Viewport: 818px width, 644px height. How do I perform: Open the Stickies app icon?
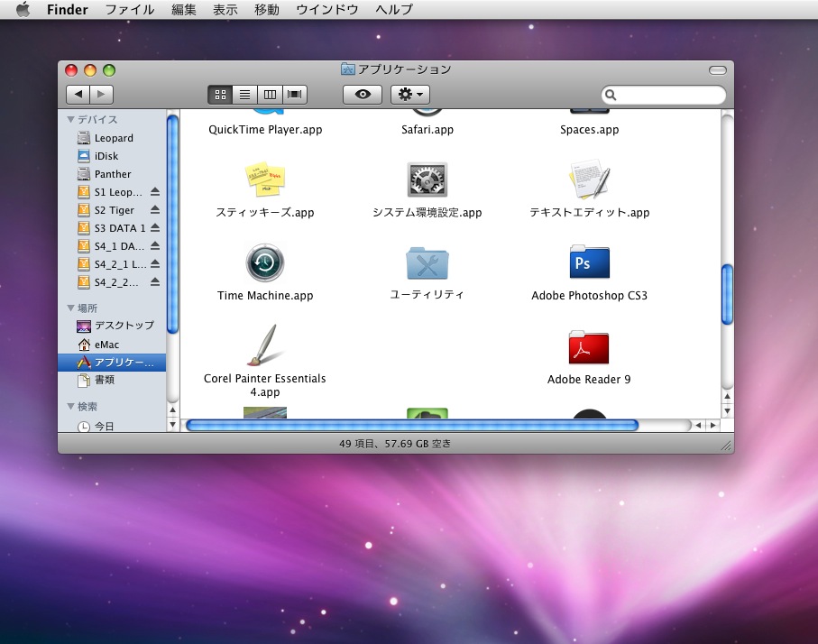pos(265,179)
